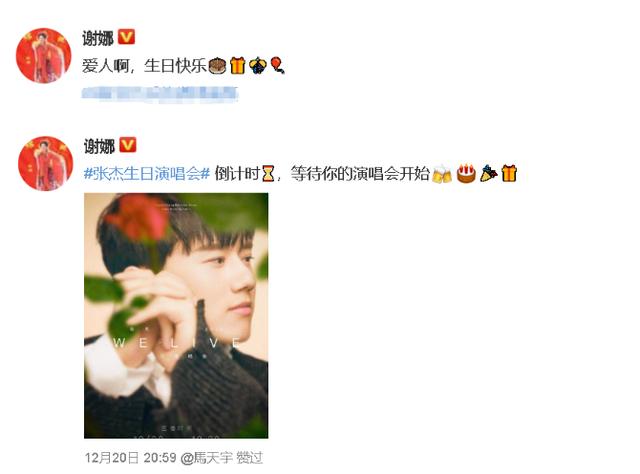Open the avatar of the second 谢娜 post

[x=45, y=163]
